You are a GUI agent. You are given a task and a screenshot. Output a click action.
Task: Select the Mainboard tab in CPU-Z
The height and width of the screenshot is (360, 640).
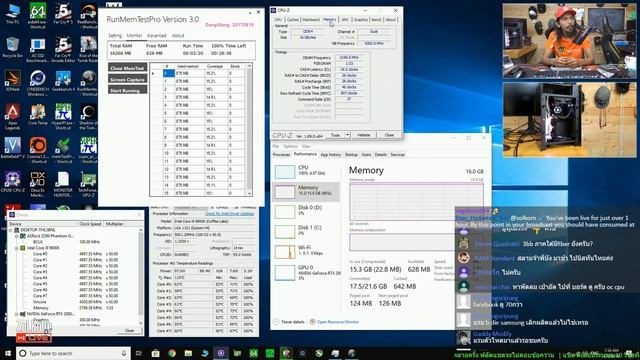(311, 20)
